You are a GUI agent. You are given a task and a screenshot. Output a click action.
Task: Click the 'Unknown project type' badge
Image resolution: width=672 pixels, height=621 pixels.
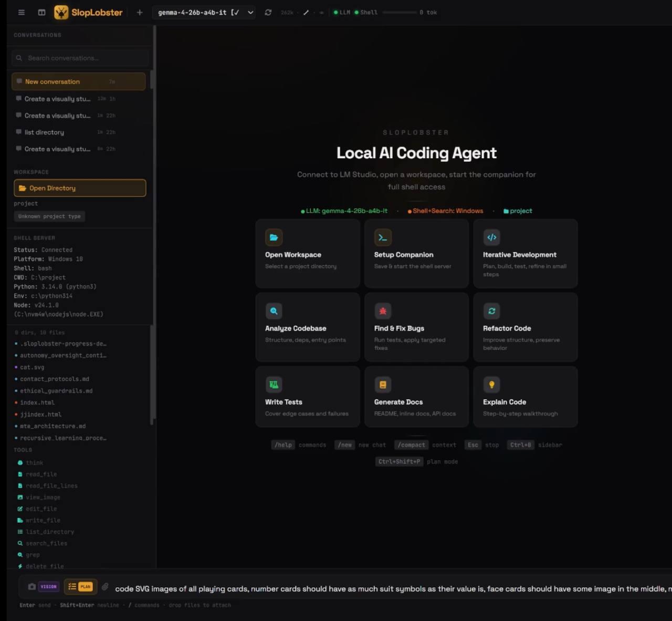coord(49,216)
